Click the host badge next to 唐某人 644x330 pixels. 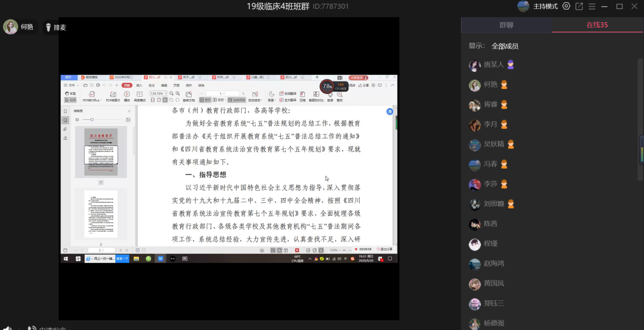coord(511,64)
